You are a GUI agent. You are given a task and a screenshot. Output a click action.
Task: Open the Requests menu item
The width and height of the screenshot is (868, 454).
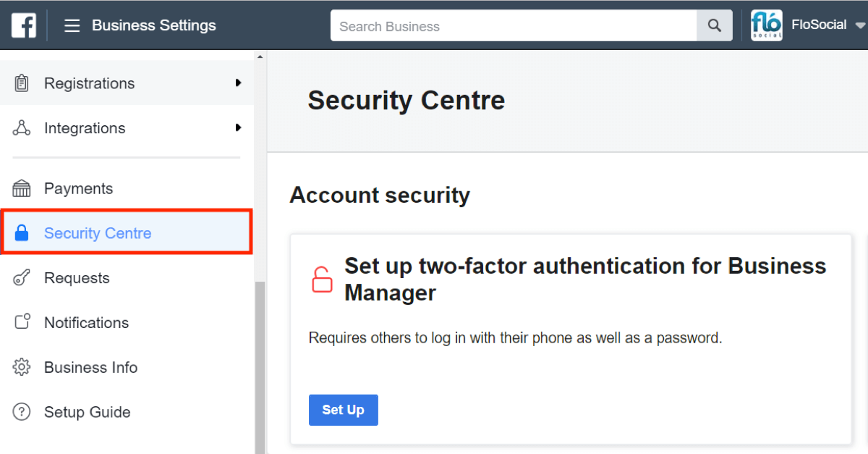tap(127, 278)
